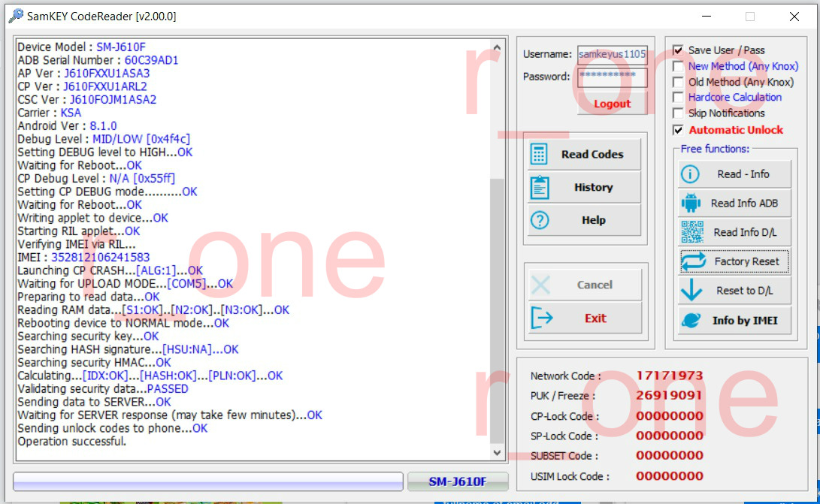This screenshot has height=504, width=820.
Task: Click the Read - Info button label
Action: click(743, 174)
